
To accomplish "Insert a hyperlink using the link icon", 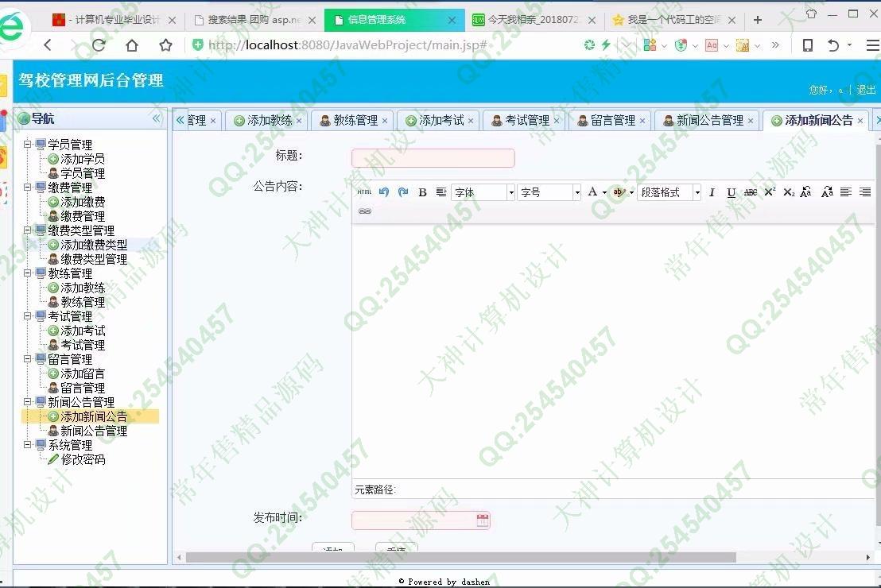I will point(365,211).
